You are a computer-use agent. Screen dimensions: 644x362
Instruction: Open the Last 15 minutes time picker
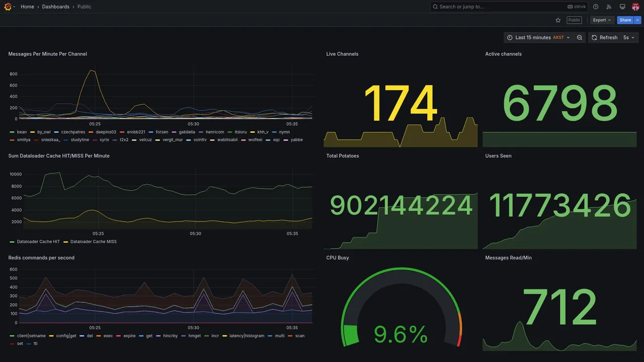click(x=538, y=38)
